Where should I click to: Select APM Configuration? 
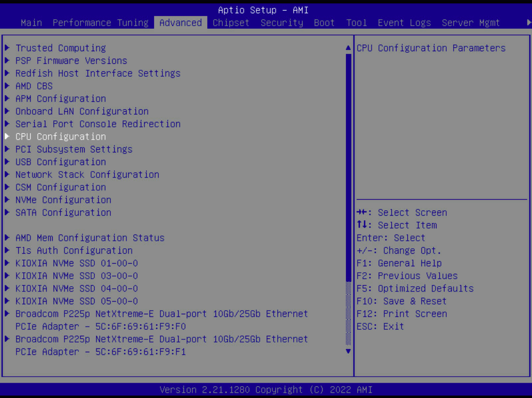coord(60,99)
